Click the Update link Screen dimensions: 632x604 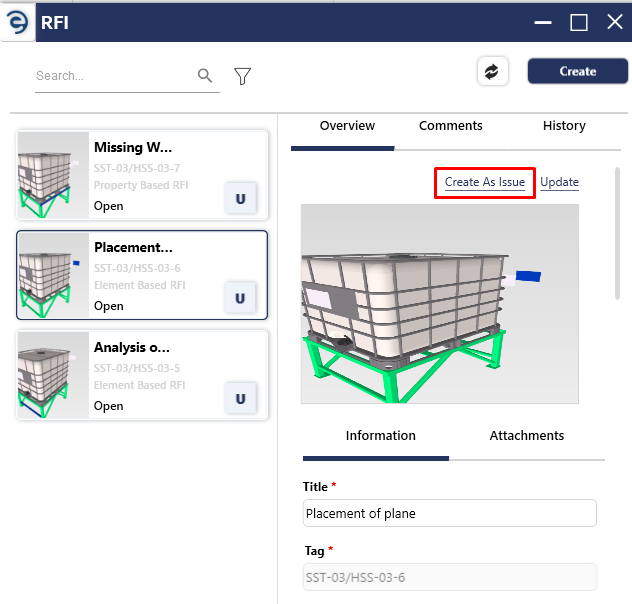click(559, 182)
